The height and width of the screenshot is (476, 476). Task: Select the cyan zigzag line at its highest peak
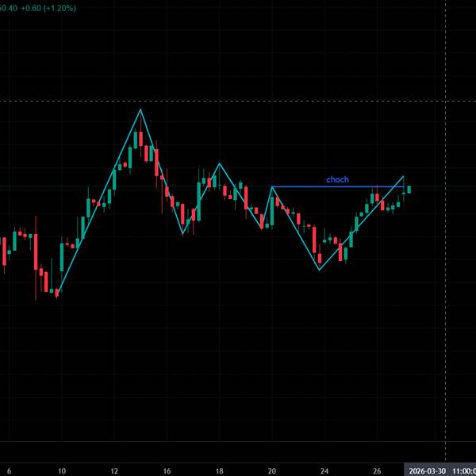[x=140, y=109]
